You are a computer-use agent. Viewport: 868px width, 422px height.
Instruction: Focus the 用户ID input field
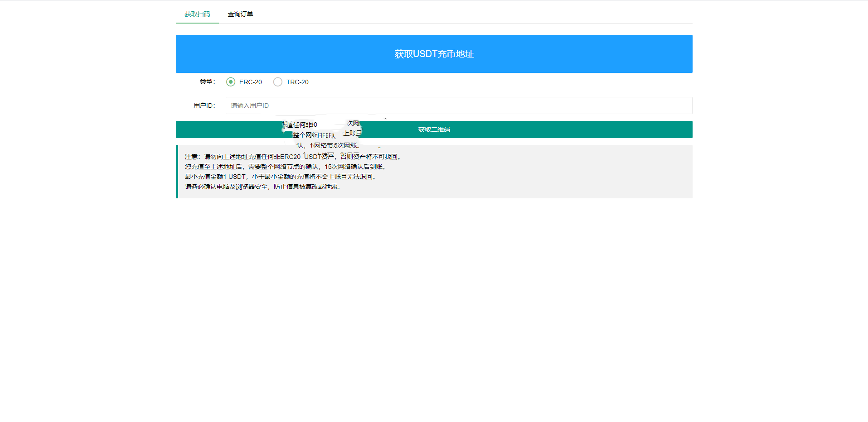pos(459,105)
